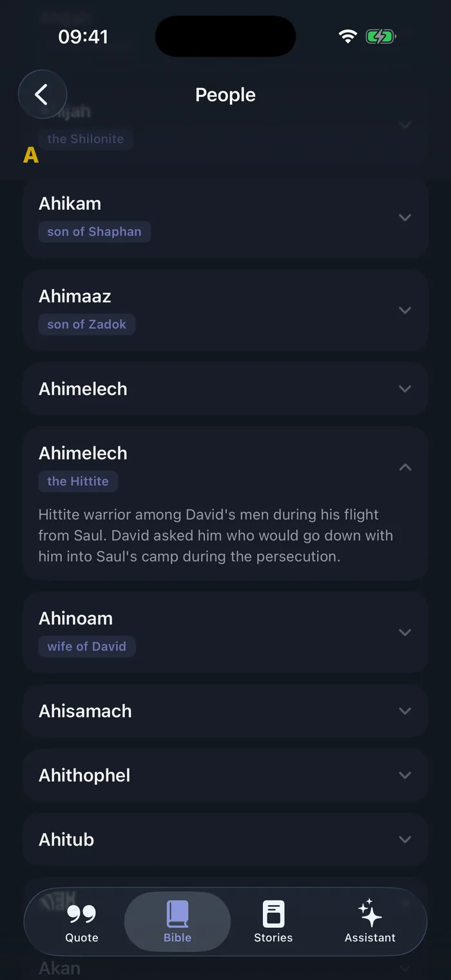Expand the Ahinoam entry chevron

(405, 632)
